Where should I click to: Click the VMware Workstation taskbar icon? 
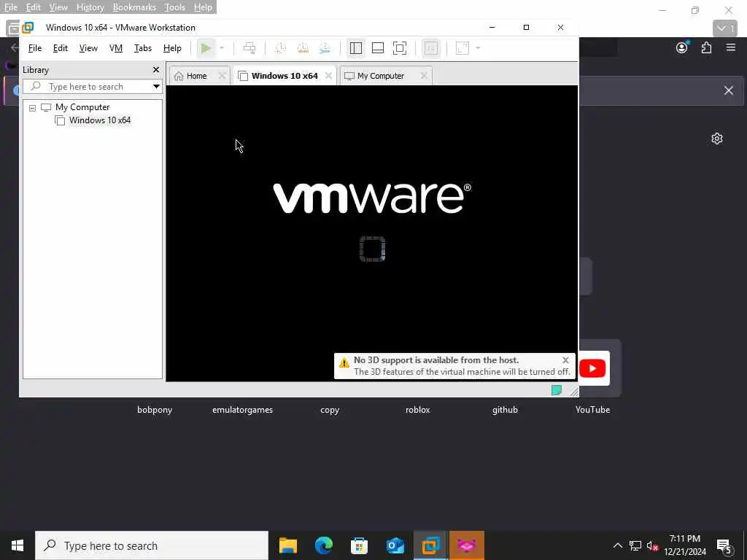click(430, 545)
